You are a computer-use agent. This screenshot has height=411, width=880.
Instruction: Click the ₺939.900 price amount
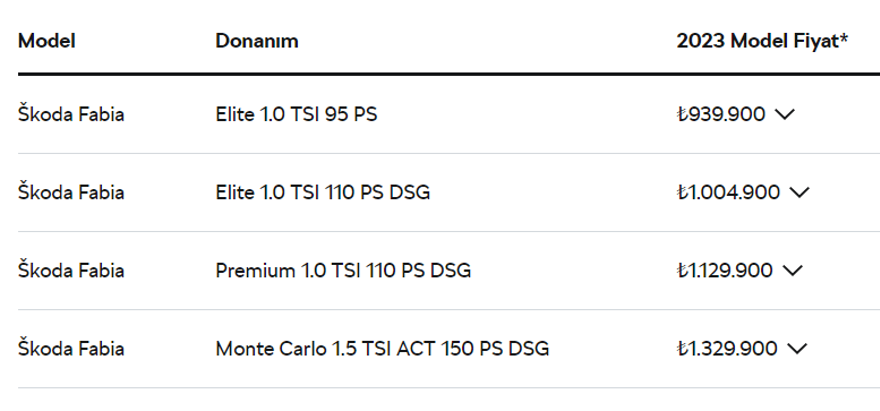pyautogui.click(x=721, y=114)
